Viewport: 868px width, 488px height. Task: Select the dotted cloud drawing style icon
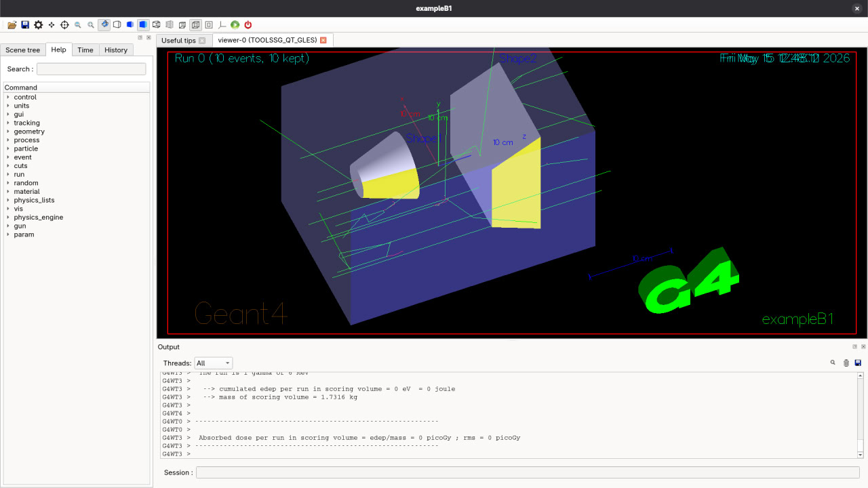tap(170, 25)
